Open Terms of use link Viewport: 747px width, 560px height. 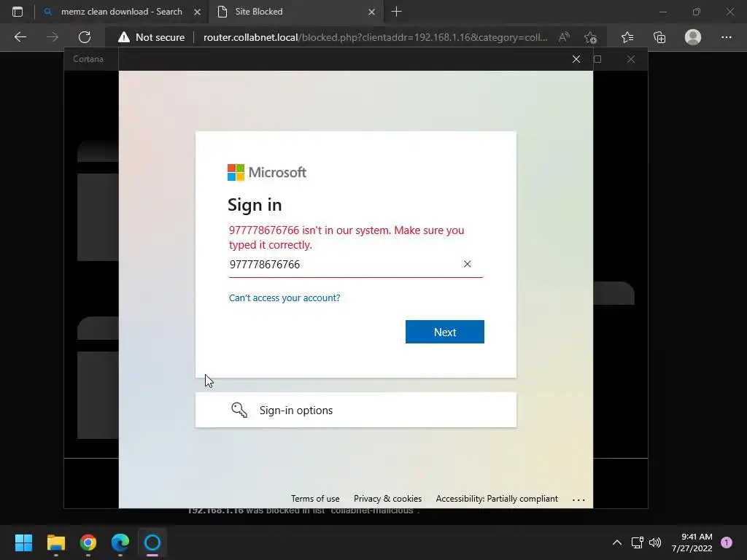coord(315,499)
